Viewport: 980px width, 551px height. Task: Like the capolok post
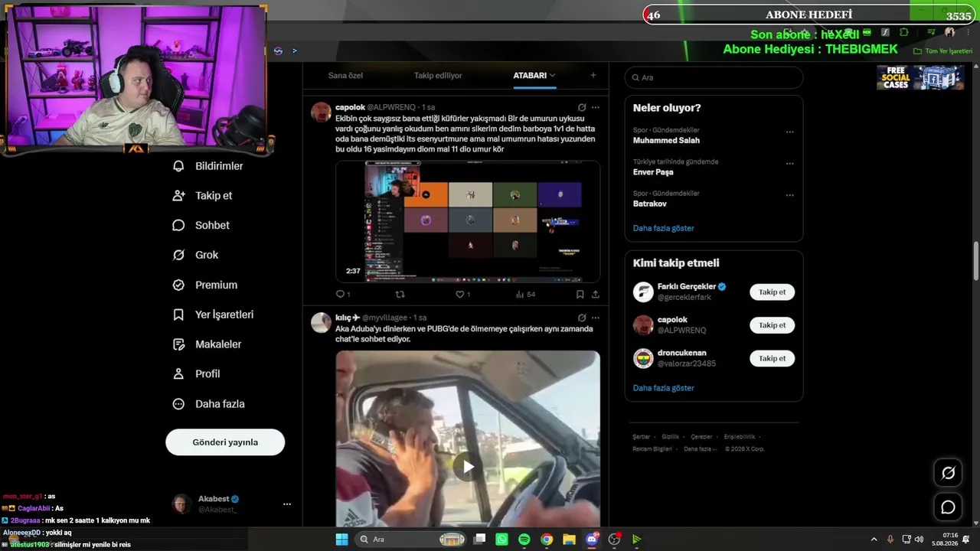point(462,294)
